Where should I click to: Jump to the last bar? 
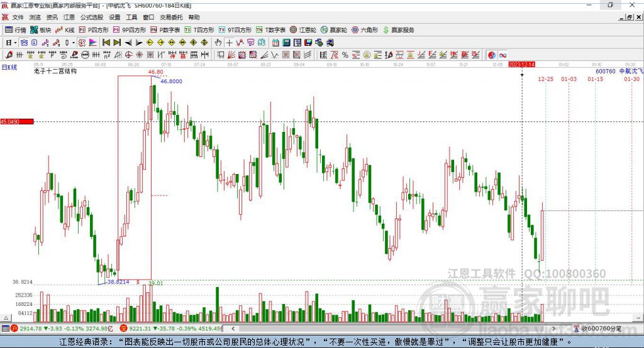tap(117, 43)
